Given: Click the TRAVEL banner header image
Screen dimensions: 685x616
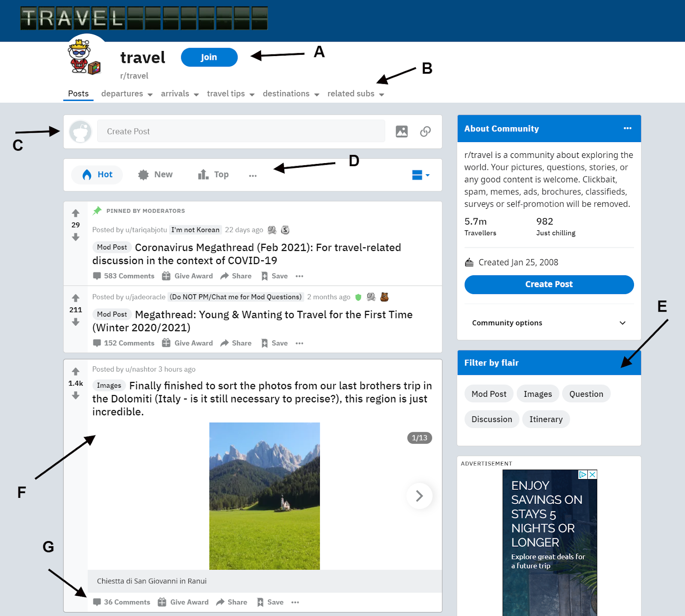Looking at the screenshot, I should pyautogui.click(x=144, y=18).
